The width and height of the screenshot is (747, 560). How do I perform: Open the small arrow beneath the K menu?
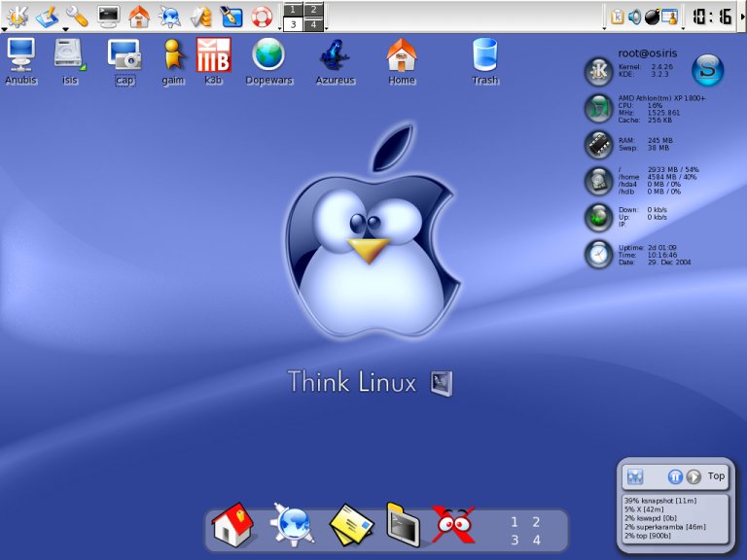[4, 30]
